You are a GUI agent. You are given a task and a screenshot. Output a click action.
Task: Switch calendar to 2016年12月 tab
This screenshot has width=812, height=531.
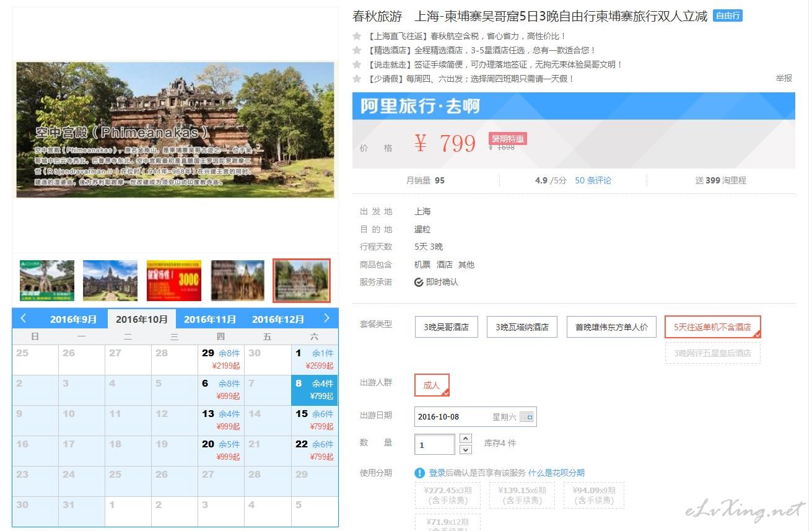click(278, 319)
